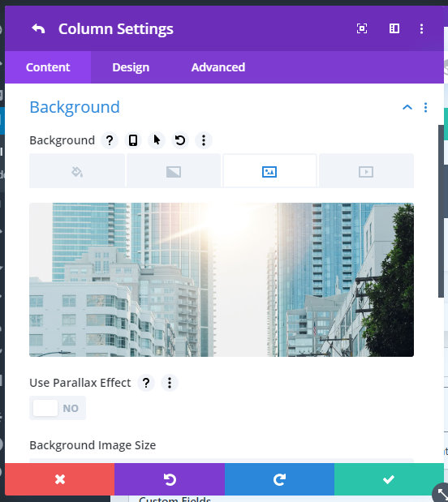Select the background color paint bucket tab
This screenshot has height=502, width=448.
coord(77,172)
